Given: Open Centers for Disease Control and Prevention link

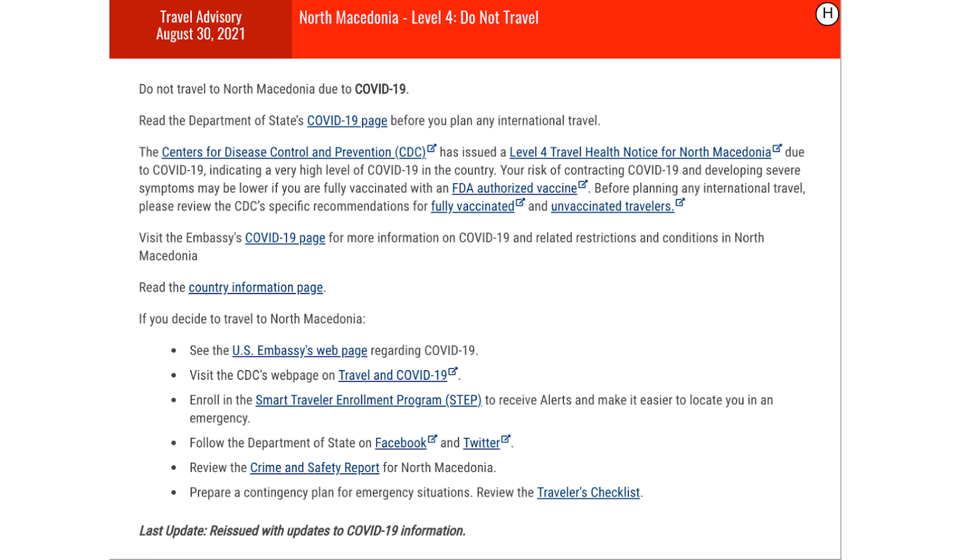Looking at the screenshot, I should coord(294,152).
